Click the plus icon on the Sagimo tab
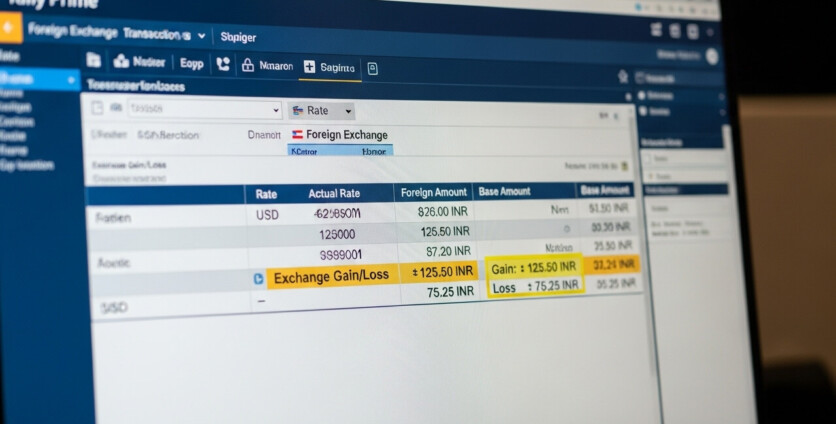 pyautogui.click(x=309, y=67)
